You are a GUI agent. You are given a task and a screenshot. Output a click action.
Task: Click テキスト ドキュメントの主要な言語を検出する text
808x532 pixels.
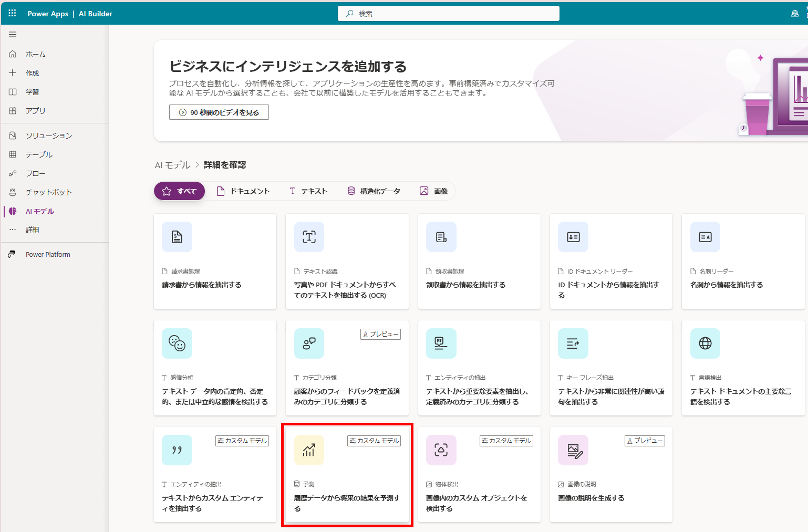(741, 397)
